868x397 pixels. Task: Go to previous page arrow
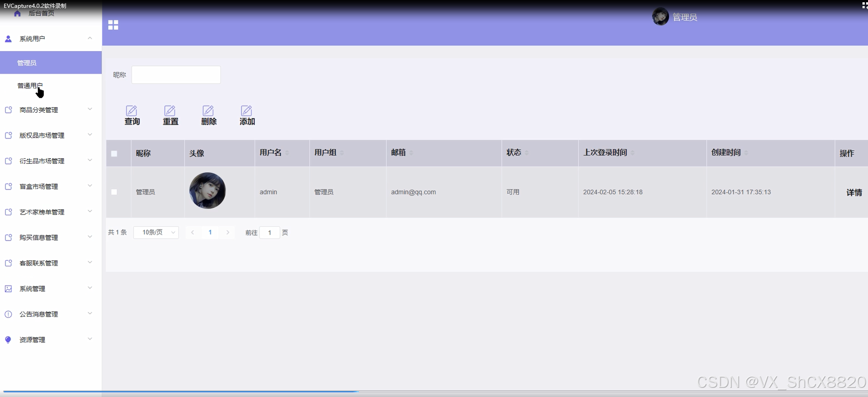pos(193,232)
